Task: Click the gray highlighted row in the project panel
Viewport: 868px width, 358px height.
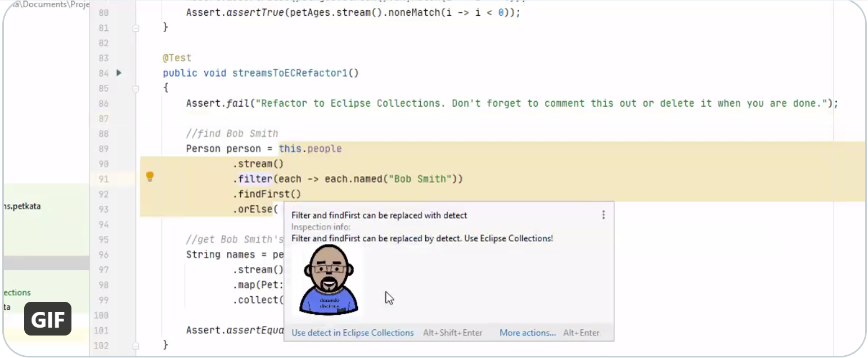Action: click(45, 262)
